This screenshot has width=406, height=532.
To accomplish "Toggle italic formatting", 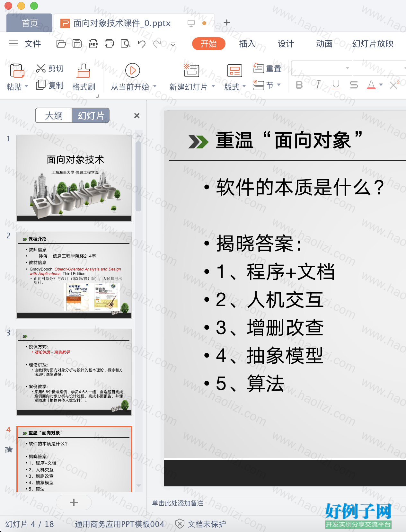I will (318, 85).
